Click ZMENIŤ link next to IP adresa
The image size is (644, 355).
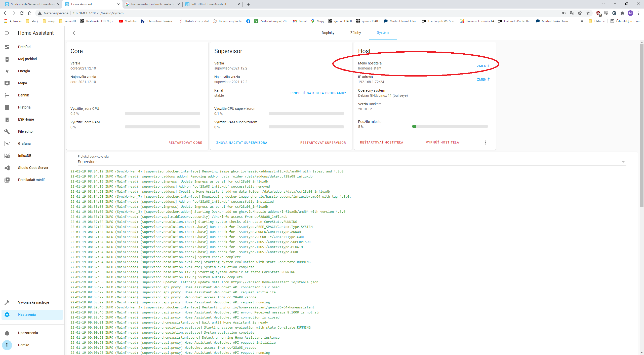pos(483,79)
